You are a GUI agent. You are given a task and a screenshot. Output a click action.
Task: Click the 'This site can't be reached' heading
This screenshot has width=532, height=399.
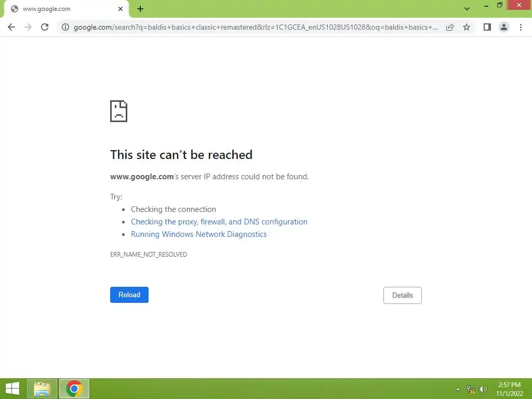181,155
